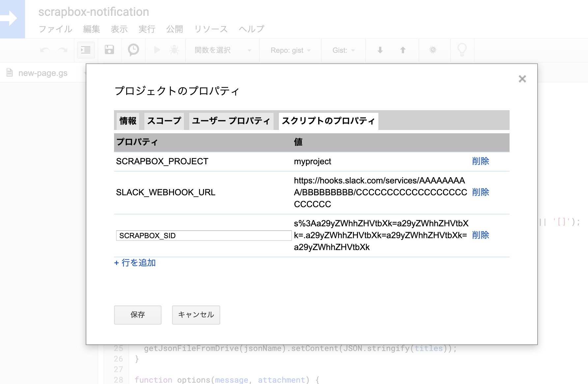Redo the last edit in the toolbar

point(62,50)
